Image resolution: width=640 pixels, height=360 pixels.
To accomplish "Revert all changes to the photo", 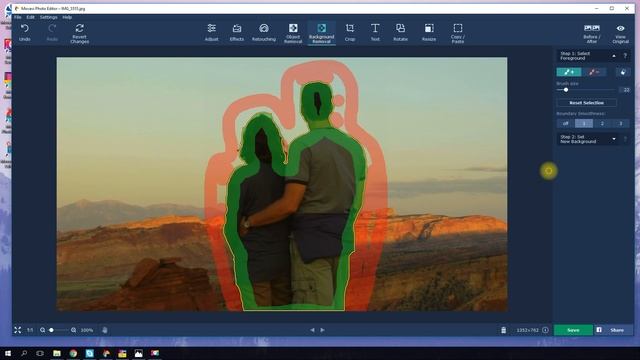I will click(x=80, y=33).
